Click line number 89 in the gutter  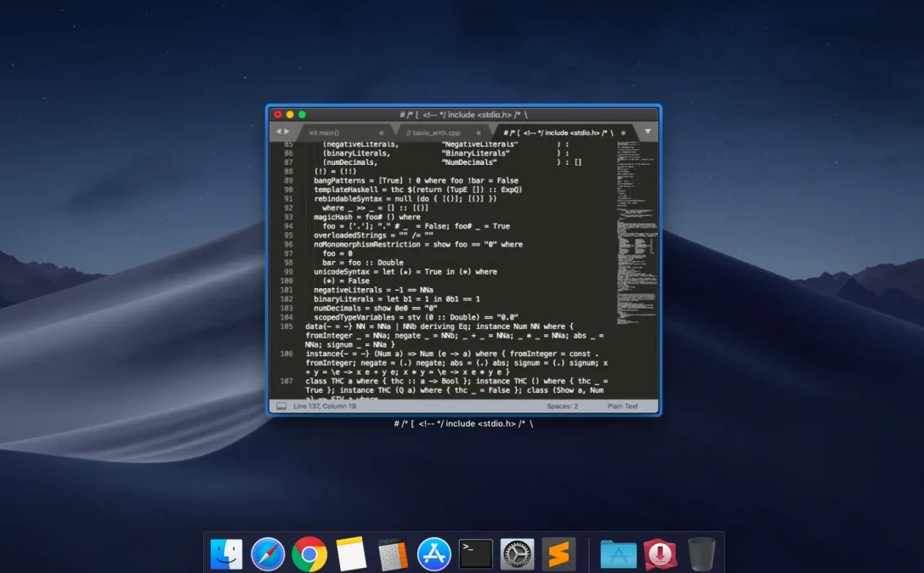[288, 180]
